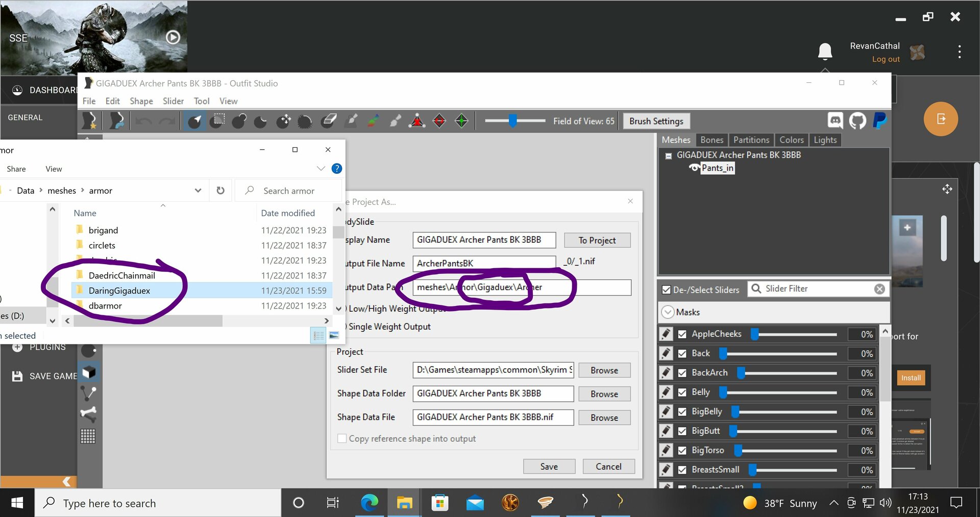Click the edit pencil for BackArch slider

coord(666,373)
